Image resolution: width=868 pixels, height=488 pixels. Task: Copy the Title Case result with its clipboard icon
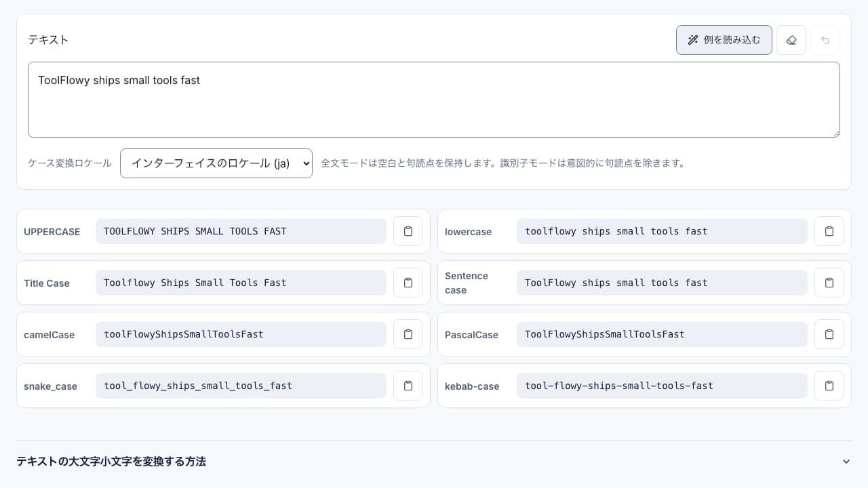click(408, 283)
